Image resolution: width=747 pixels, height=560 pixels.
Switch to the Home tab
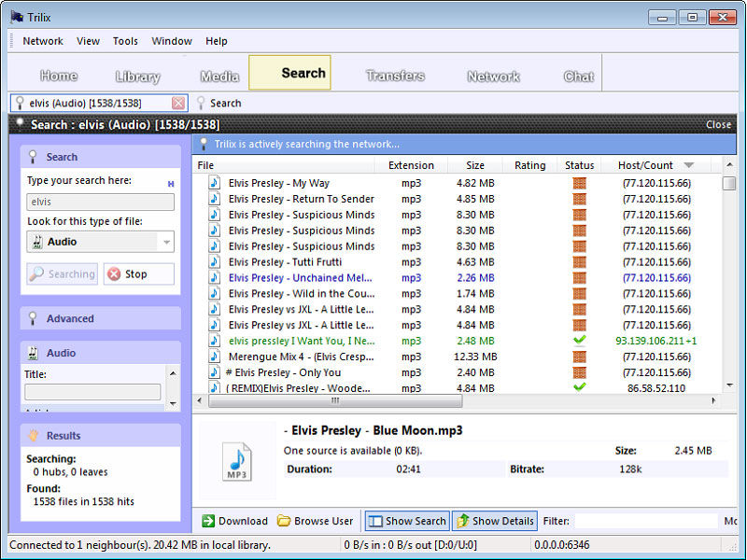click(x=59, y=76)
